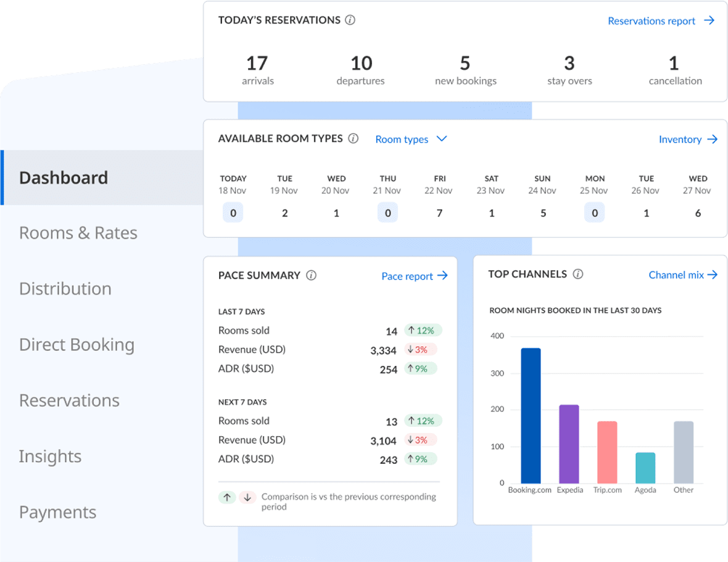The width and height of the screenshot is (728, 562).
Task: Click the purple Expedia bar
Action: [569, 444]
